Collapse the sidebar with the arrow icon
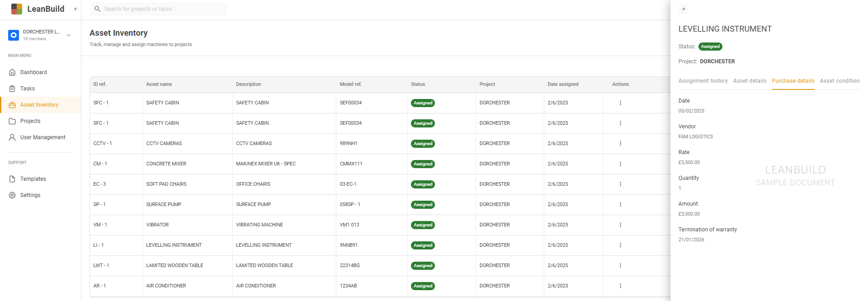The image size is (868, 301). pyautogui.click(x=75, y=9)
